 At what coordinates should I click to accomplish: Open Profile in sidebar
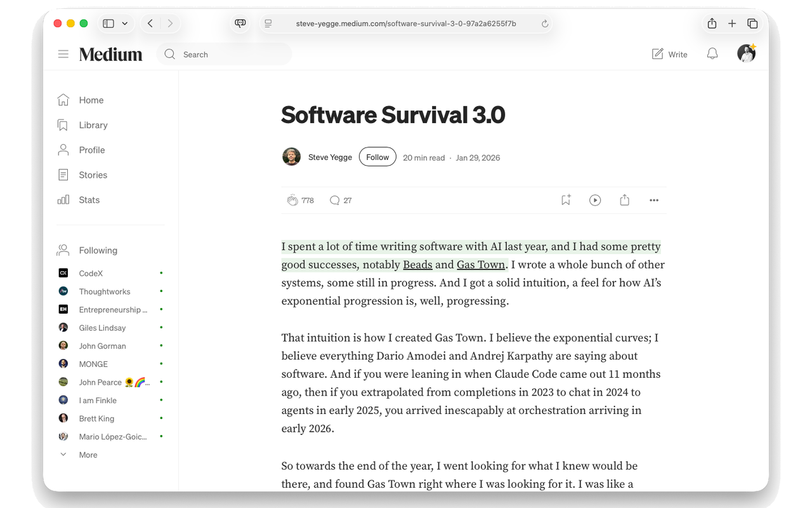point(92,150)
